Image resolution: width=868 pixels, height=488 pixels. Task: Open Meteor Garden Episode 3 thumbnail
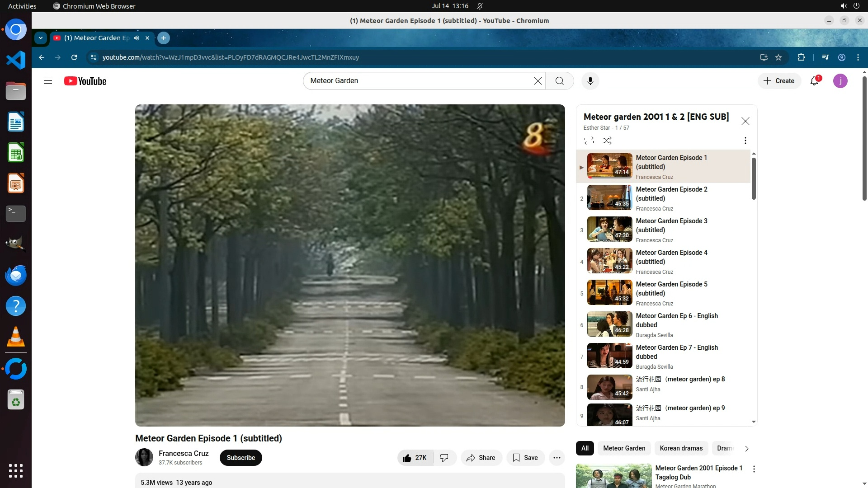tap(609, 229)
